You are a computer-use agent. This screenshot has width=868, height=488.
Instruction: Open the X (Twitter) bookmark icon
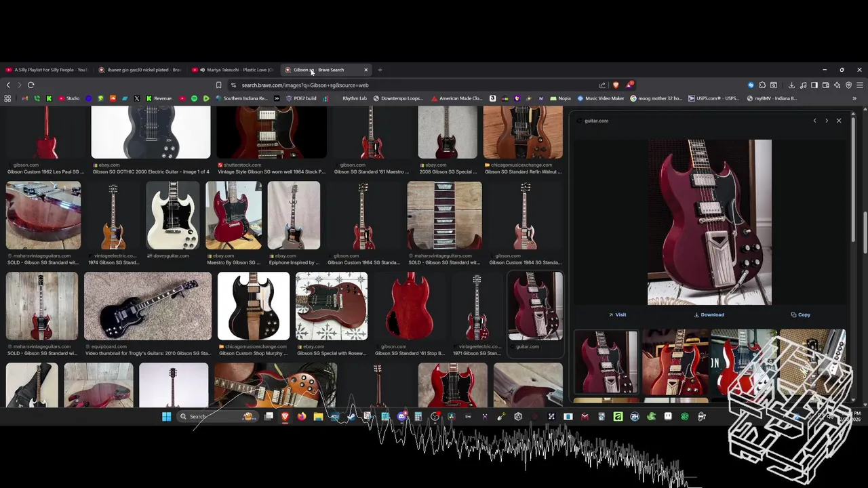[137, 98]
